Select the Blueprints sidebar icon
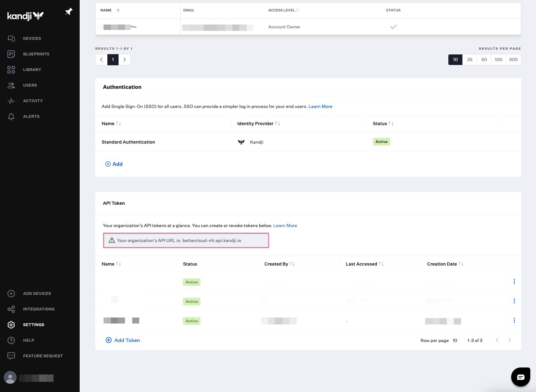536x392 pixels. coord(11,54)
